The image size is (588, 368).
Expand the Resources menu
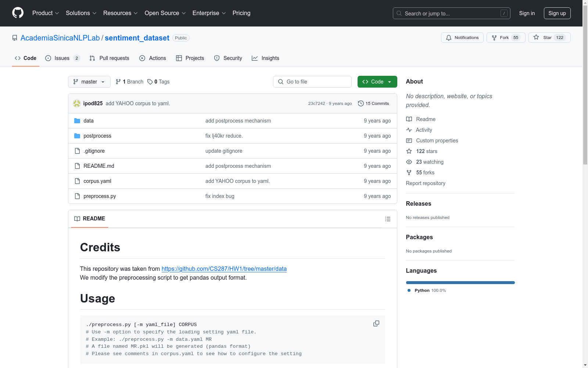[120, 13]
